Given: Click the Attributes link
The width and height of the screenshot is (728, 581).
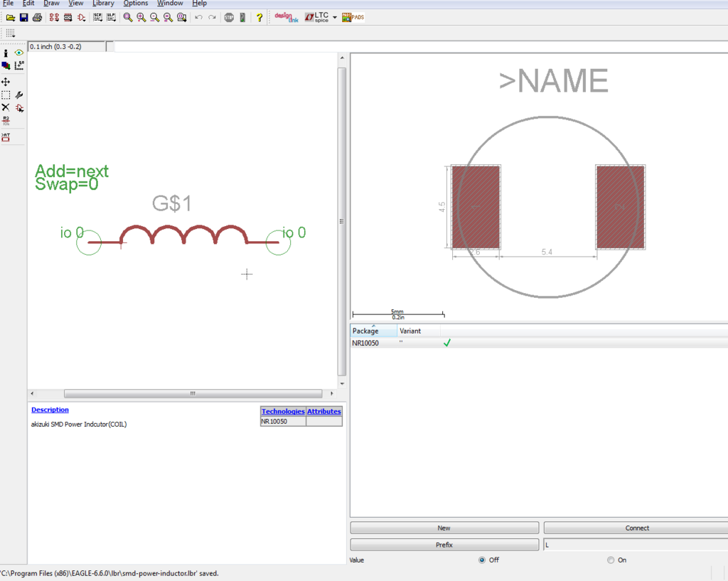Looking at the screenshot, I should [324, 412].
